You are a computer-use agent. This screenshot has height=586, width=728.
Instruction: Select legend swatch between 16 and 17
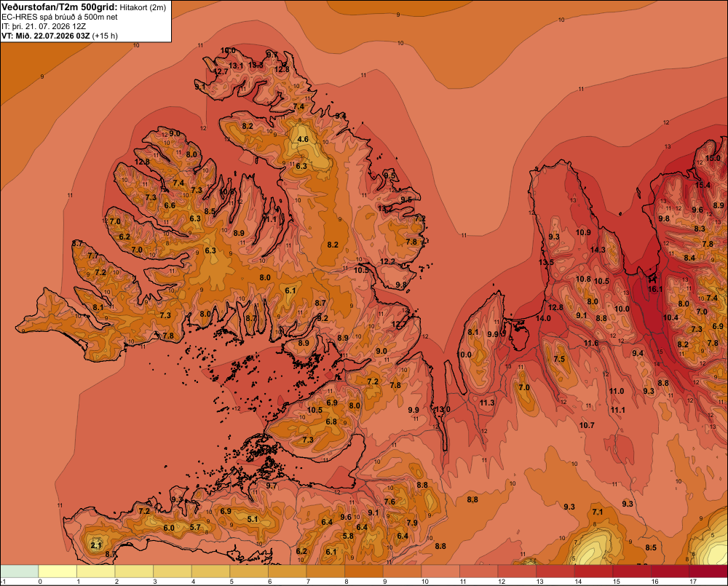pos(670,571)
